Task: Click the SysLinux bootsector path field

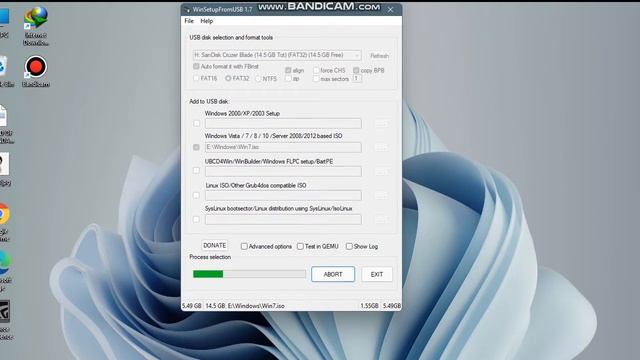Action: [283, 220]
